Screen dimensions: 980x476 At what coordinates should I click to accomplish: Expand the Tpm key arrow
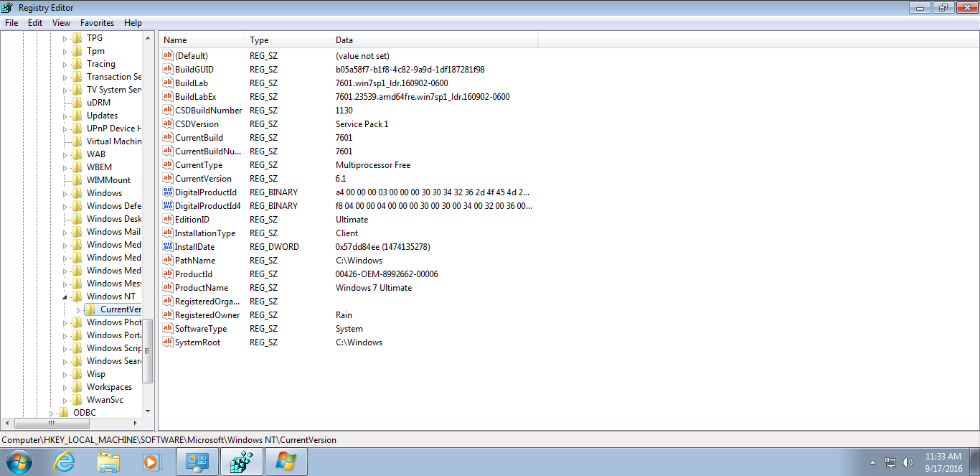tap(65, 51)
